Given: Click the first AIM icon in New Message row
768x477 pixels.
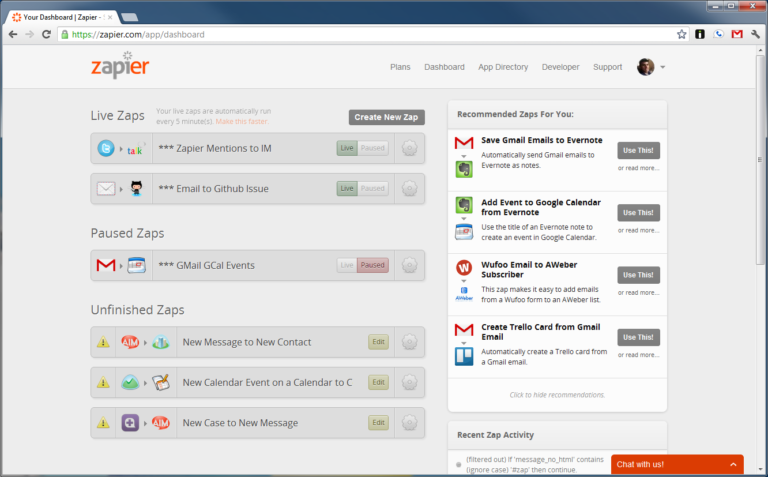Looking at the screenshot, I should 130,342.
